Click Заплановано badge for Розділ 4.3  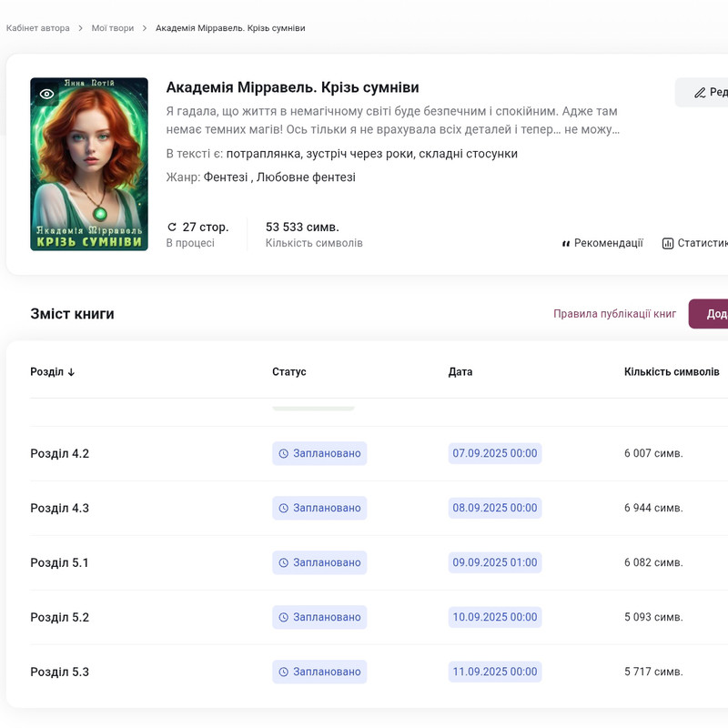point(319,509)
